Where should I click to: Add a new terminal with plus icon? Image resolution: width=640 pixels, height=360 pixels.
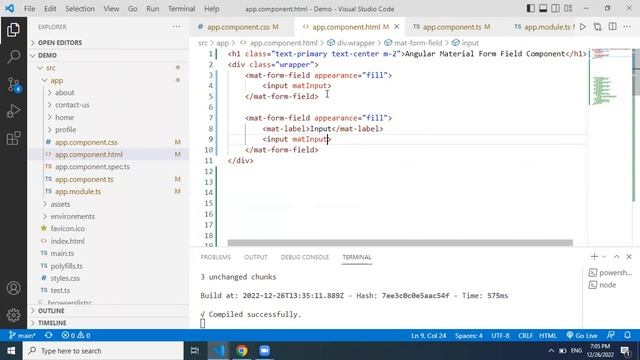point(594,256)
